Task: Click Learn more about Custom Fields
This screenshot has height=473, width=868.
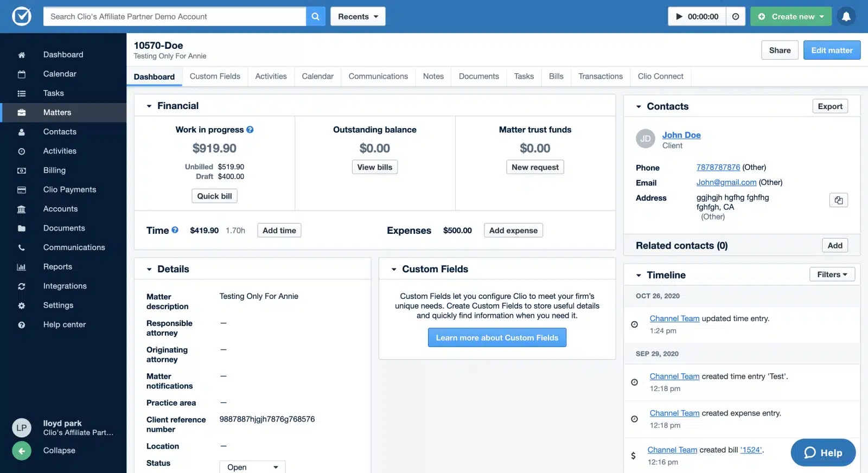Action: tap(497, 338)
